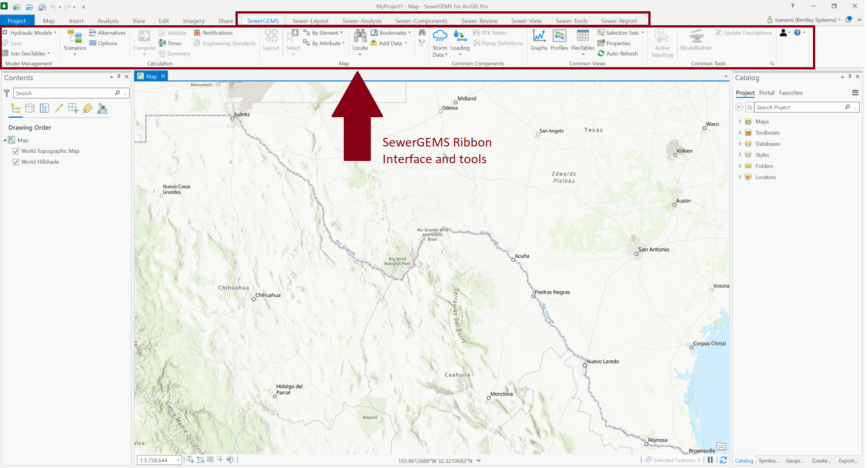Toggle World Hillshade layer visibility

click(x=16, y=162)
